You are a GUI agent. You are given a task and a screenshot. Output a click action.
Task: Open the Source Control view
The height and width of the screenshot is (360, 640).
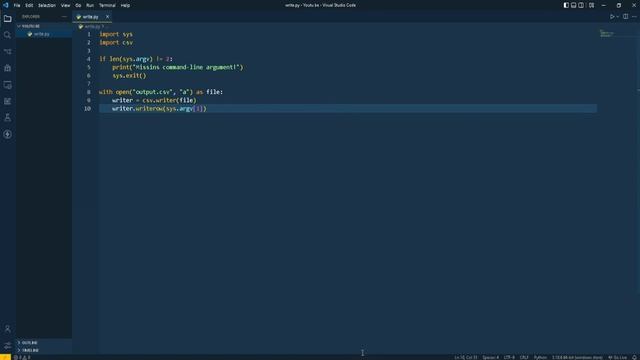pyautogui.click(x=7, y=52)
